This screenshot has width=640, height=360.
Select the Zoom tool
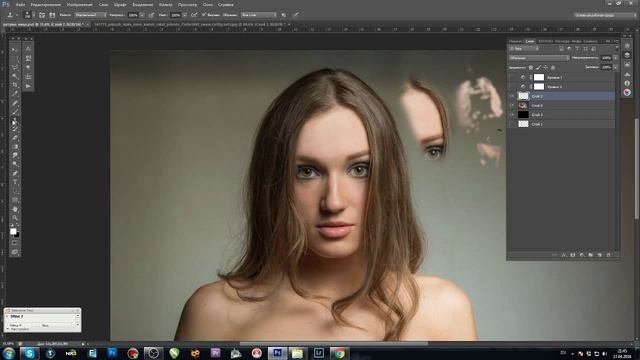pos(15,218)
